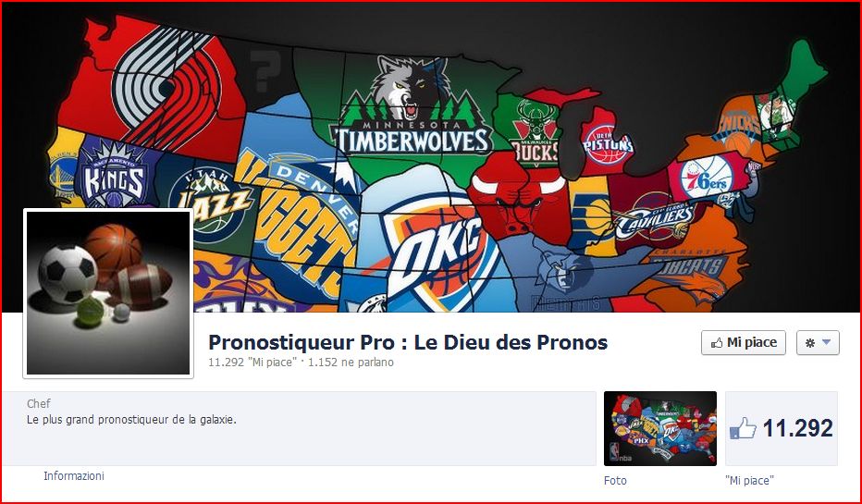Click the thumbs-up icon beside 11.292
This screenshot has height=504, width=862.
[x=744, y=427]
